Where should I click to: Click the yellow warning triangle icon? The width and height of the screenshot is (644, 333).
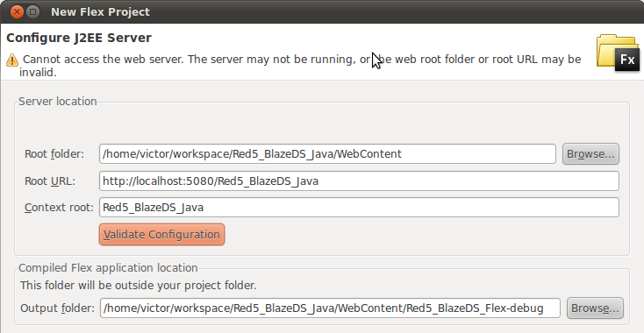tap(12, 60)
